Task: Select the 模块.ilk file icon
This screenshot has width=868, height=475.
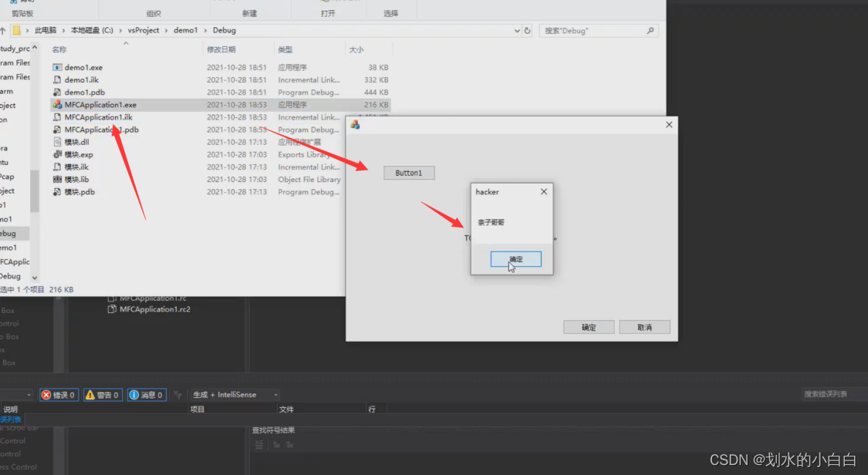Action: click(57, 167)
